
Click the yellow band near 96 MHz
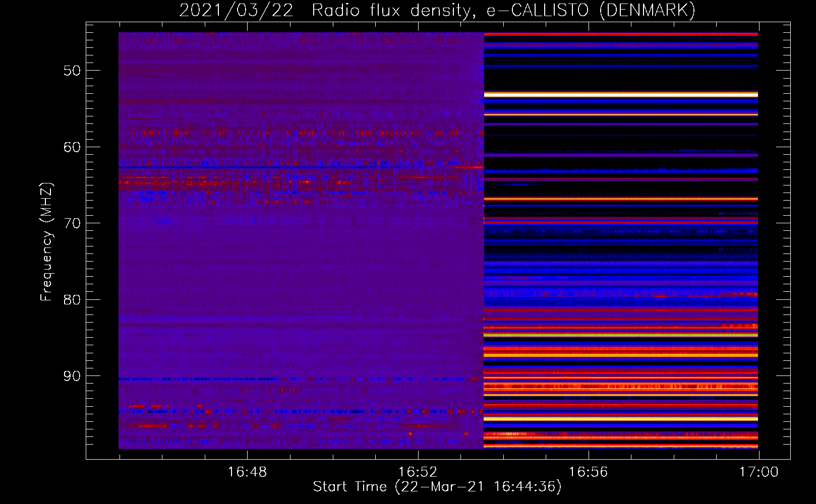621,419
